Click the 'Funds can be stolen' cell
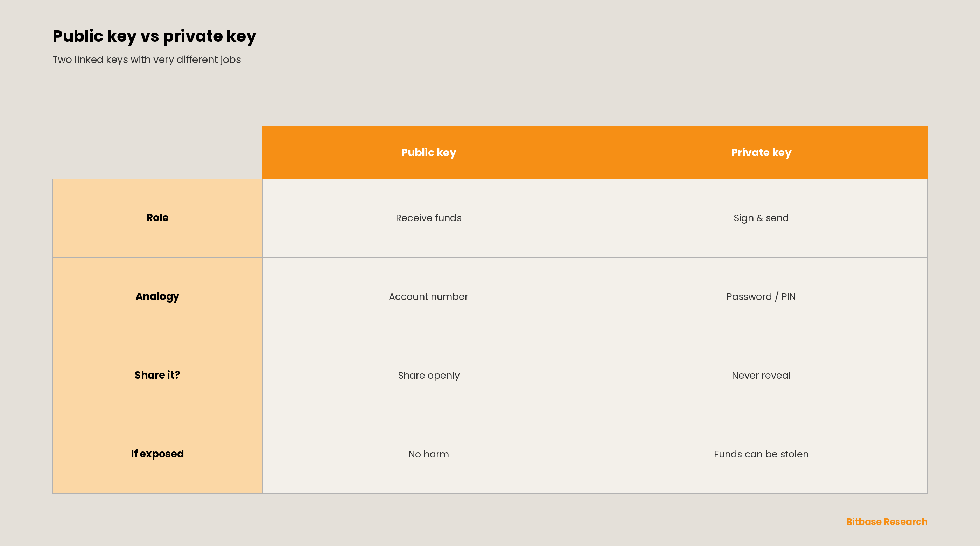 [x=761, y=454]
